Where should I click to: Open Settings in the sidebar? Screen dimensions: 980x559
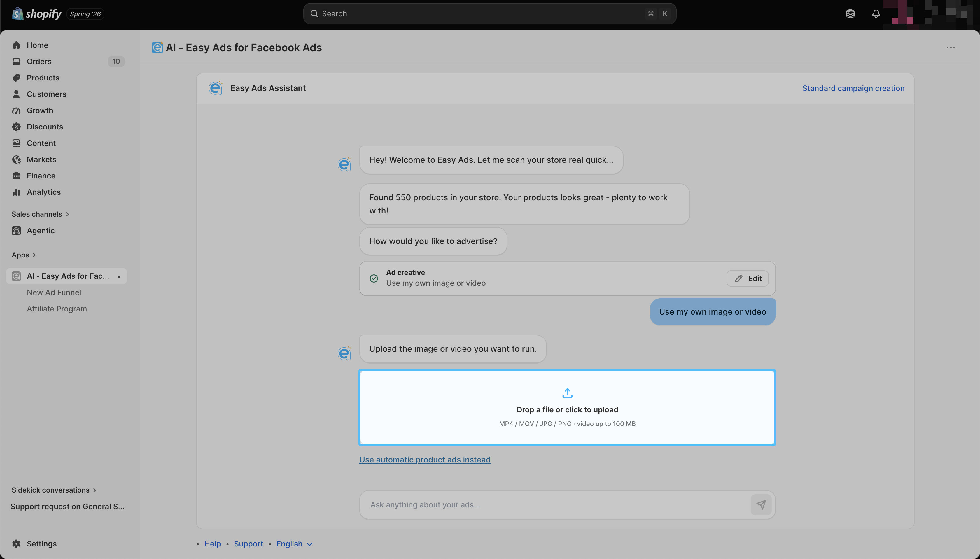(x=66, y=544)
